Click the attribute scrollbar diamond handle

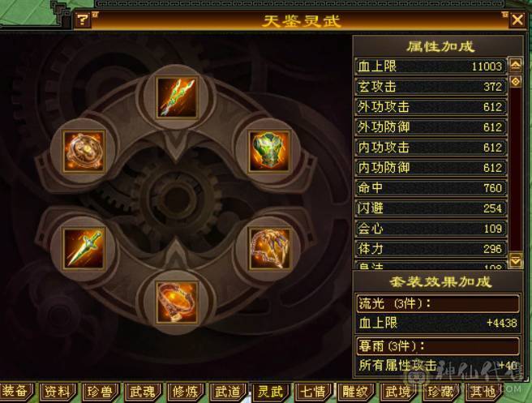tap(516, 81)
